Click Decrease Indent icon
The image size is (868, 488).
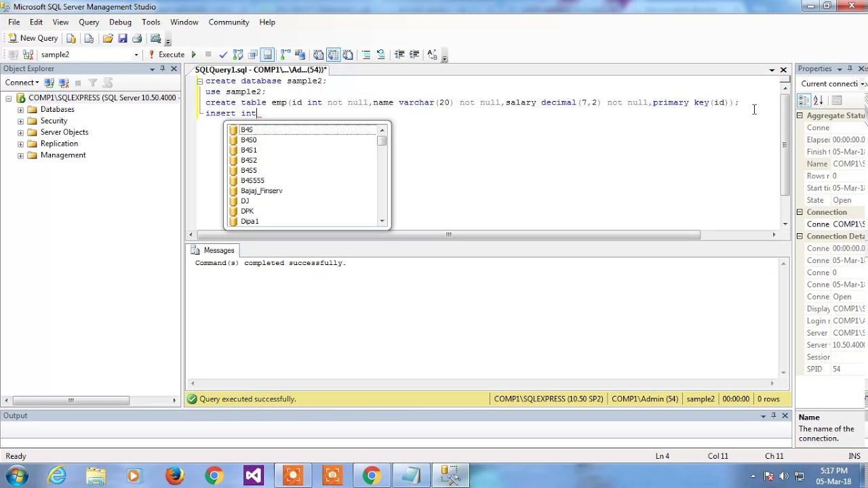coord(399,54)
